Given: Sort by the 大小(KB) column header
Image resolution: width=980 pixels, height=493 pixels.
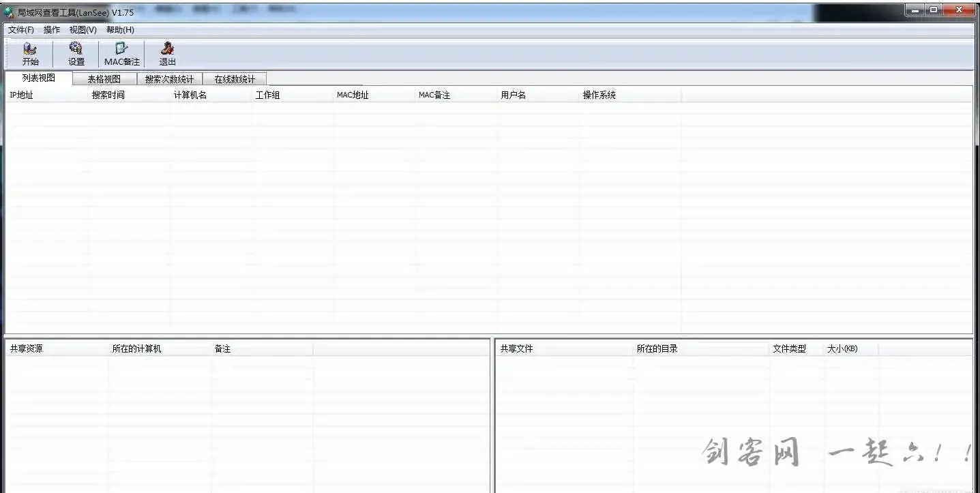Looking at the screenshot, I should [x=851, y=348].
